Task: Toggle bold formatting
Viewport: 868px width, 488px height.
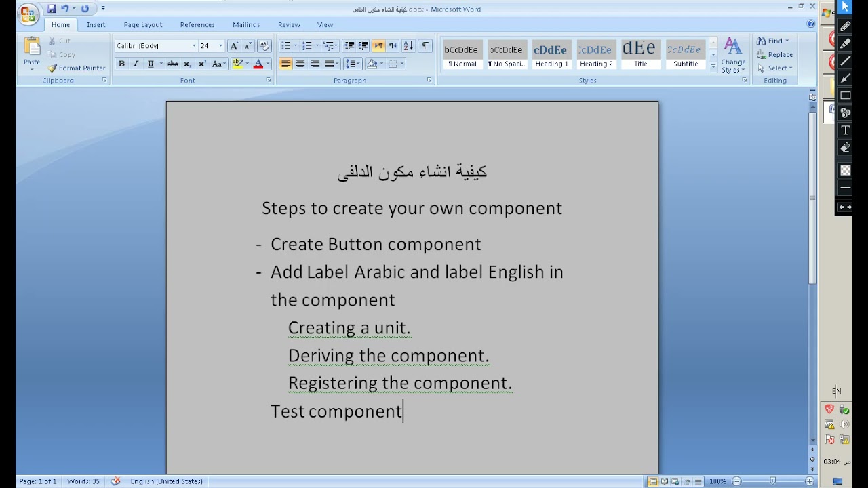Action: coord(121,64)
